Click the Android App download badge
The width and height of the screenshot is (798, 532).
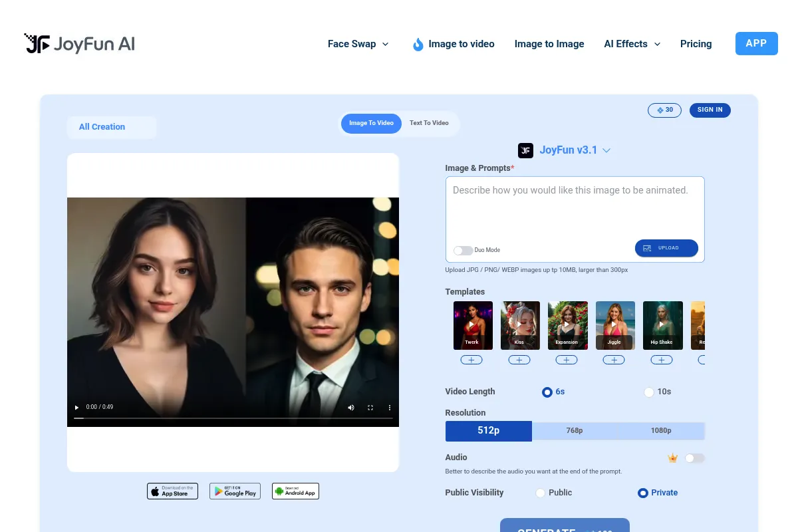pos(295,491)
